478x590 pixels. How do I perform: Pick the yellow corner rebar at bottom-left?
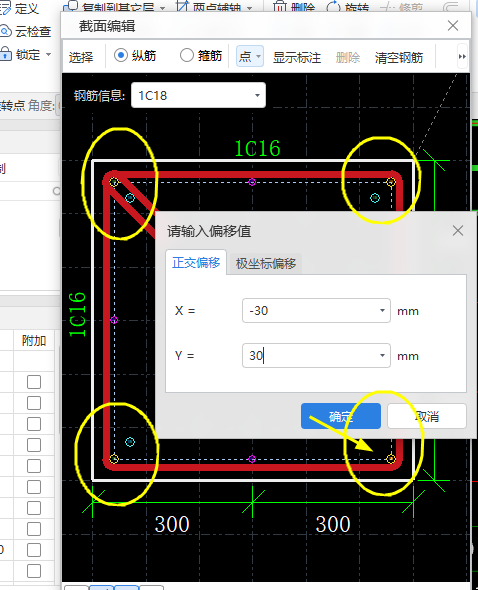(x=114, y=459)
